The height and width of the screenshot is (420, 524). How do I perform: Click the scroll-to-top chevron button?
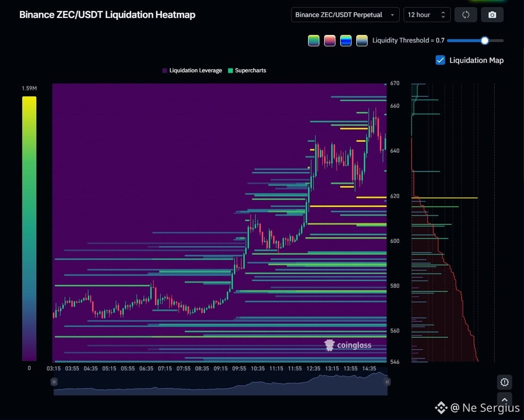pyautogui.click(x=504, y=400)
